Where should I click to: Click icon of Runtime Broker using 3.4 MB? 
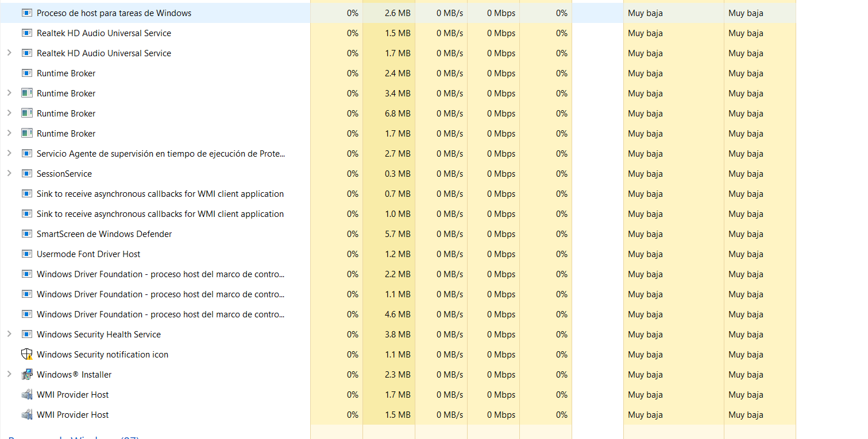26,93
